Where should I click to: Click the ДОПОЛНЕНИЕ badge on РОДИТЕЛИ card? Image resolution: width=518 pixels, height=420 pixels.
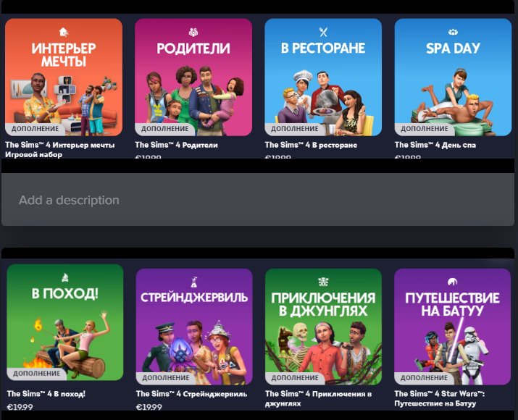[165, 129]
